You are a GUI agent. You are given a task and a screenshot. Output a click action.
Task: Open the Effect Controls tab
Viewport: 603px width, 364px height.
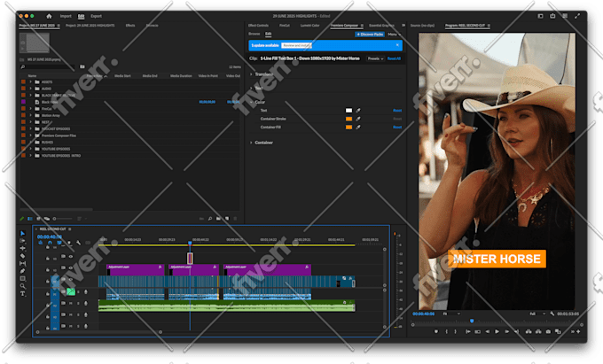tap(258, 26)
